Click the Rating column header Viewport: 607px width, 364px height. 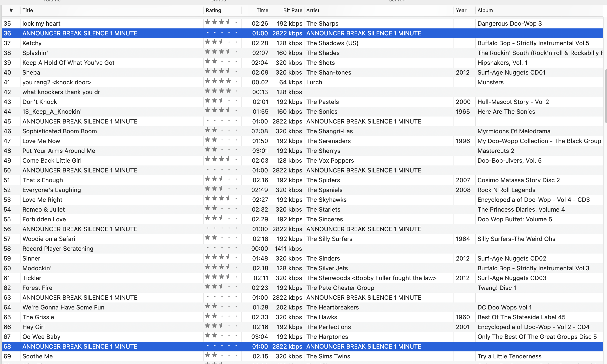click(x=213, y=10)
